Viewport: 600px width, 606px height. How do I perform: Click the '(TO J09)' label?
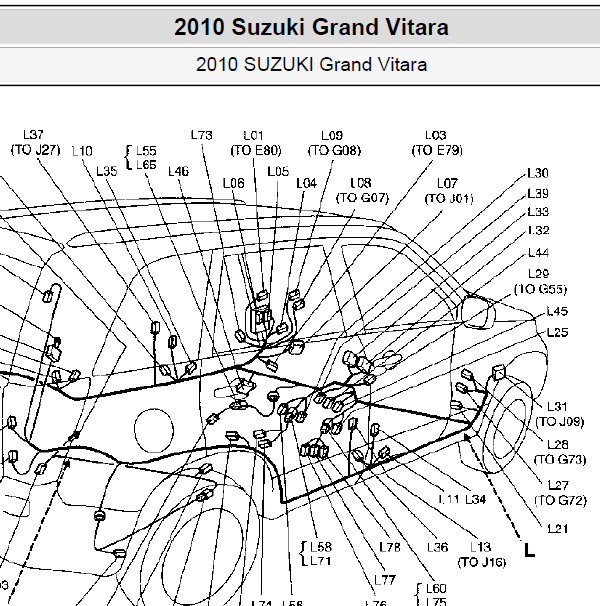click(x=560, y=421)
